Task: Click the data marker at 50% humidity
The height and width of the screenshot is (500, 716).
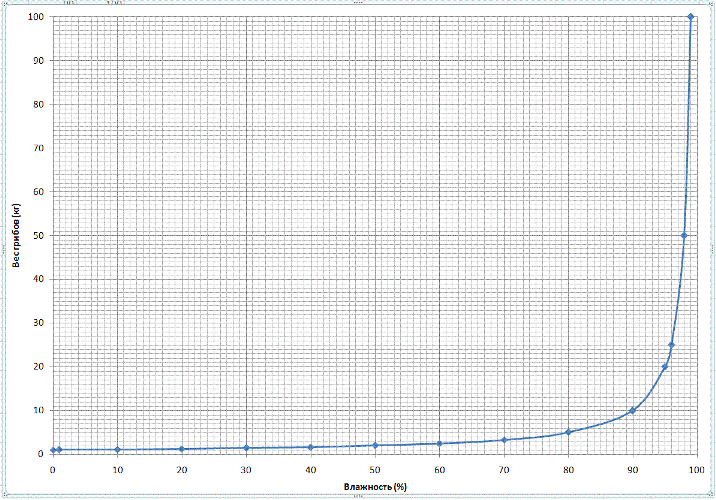Action: pyautogui.click(x=375, y=445)
